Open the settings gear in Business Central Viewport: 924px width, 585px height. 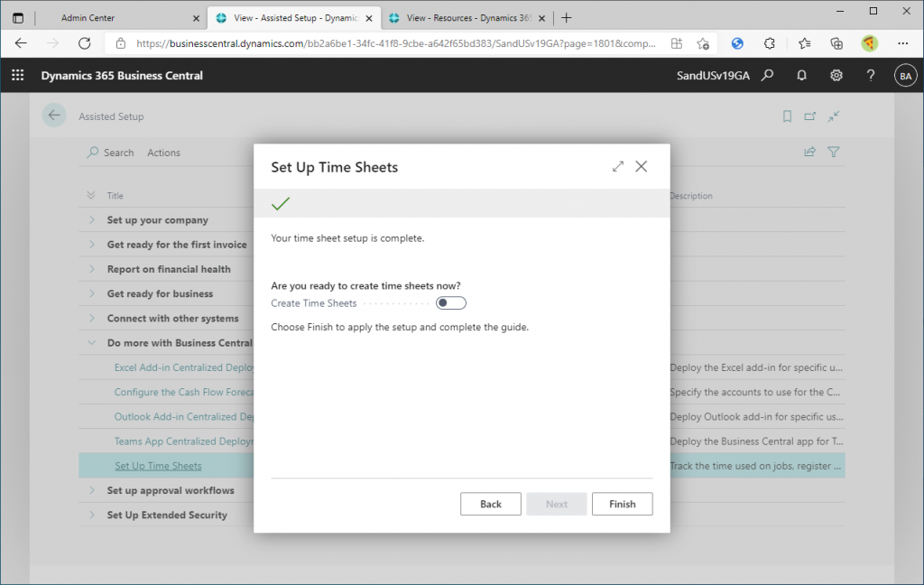point(836,76)
